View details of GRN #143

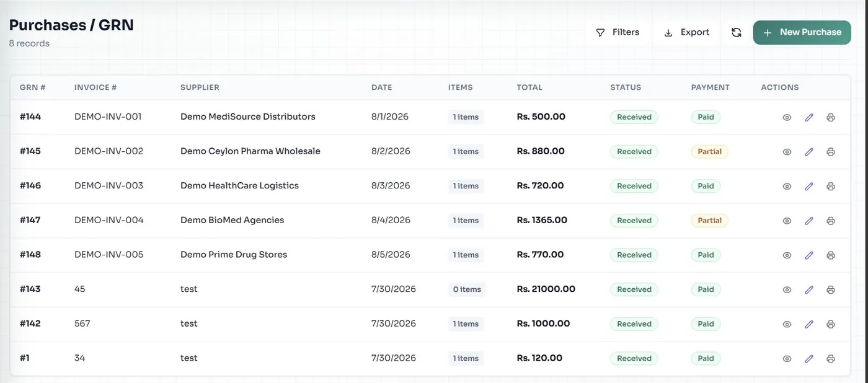[787, 289]
